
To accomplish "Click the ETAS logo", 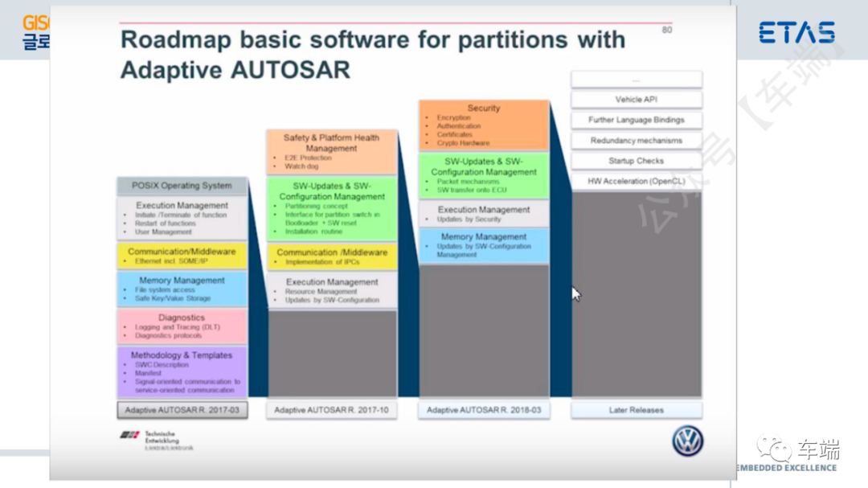I will pyautogui.click(x=796, y=33).
